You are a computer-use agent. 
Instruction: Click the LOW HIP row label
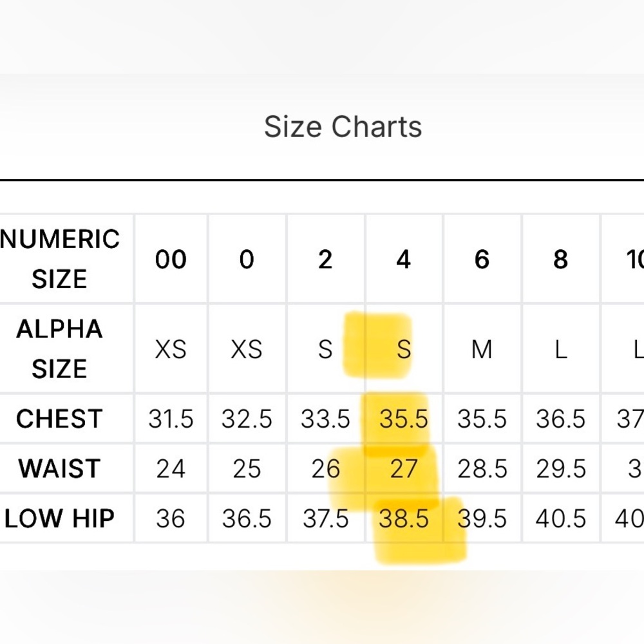pos(59,518)
